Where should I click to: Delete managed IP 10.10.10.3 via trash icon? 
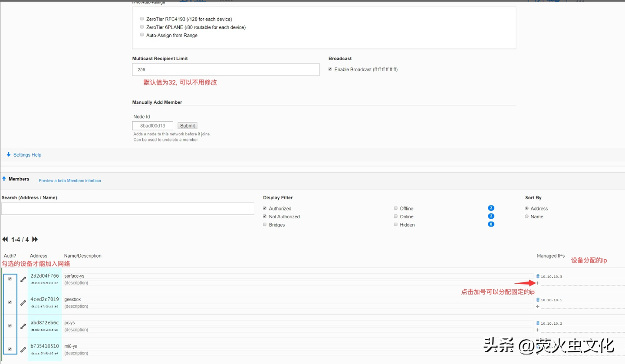pos(538,276)
